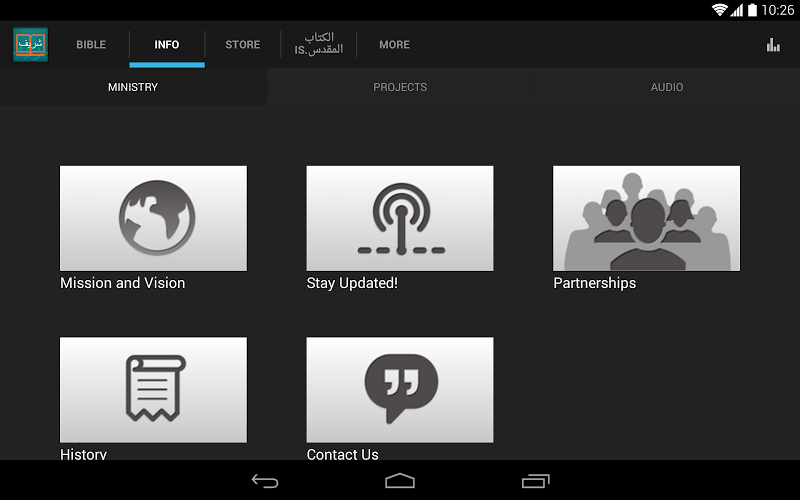Tap the Android home navigation button
The image size is (800, 500).
[400, 481]
